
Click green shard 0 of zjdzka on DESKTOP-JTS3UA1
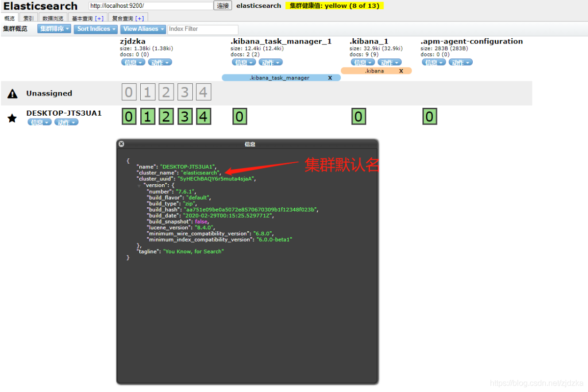128,117
